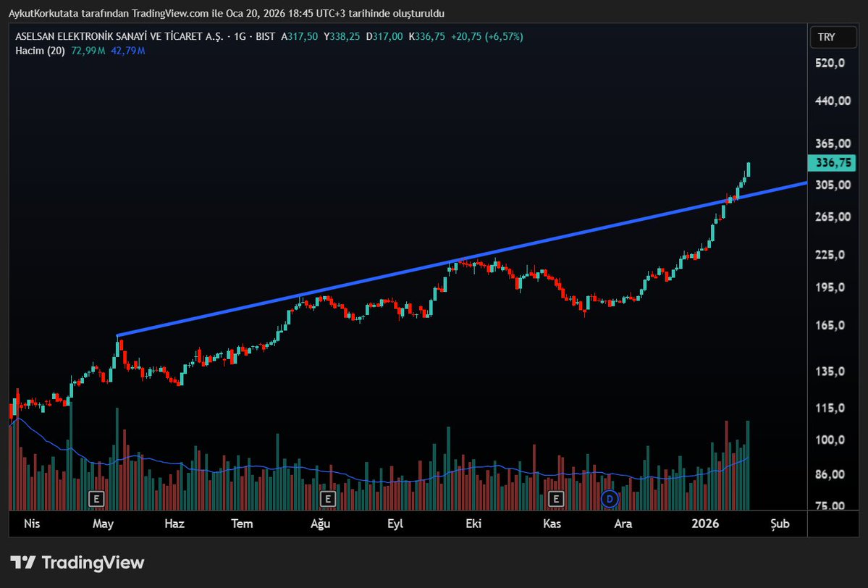Click the 520,0 price axis label

pos(830,63)
